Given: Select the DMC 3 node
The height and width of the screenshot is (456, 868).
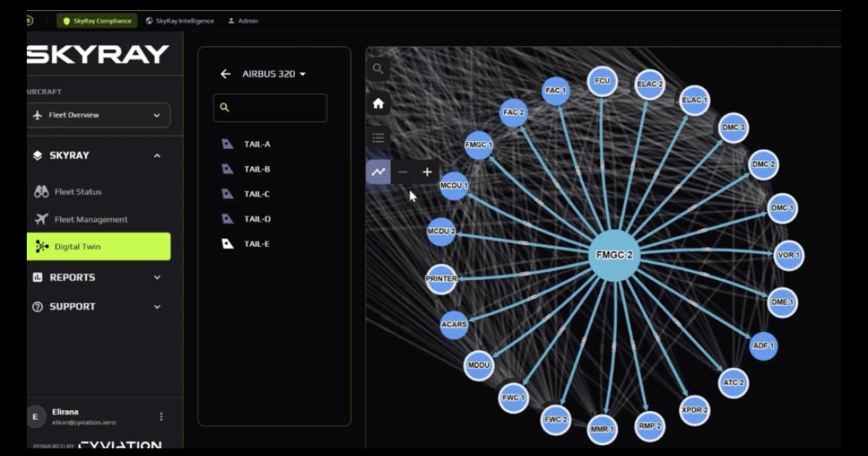Looking at the screenshot, I should 733,128.
